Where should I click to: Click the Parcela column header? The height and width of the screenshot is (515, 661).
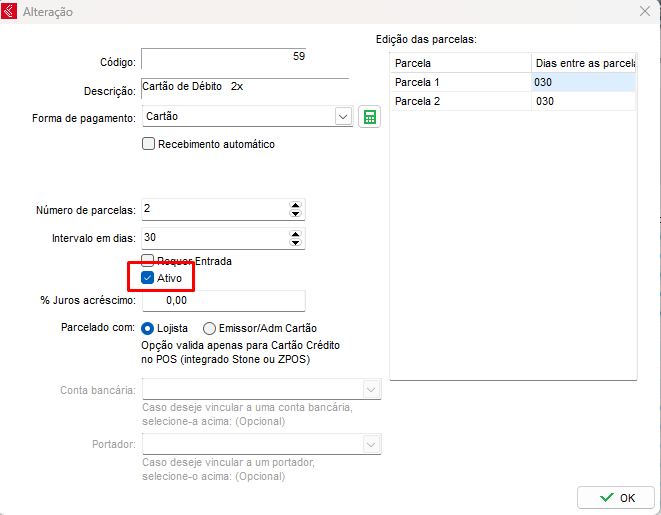pos(460,63)
